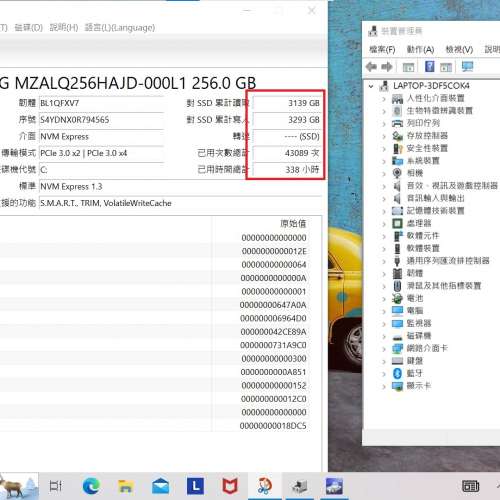Expand the 音效、視訊及遊戲控制器 category
Image resolution: width=500 pixels, height=500 pixels.
tap(384, 186)
